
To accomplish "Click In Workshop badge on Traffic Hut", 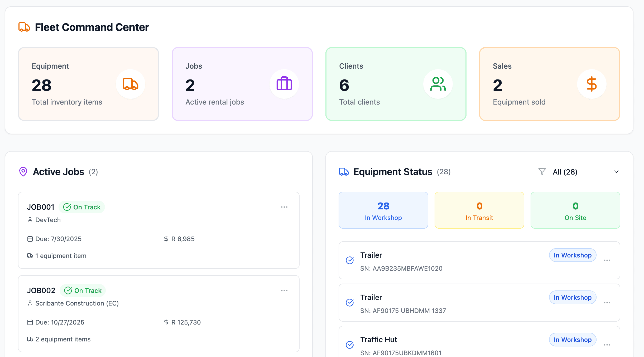I will pos(573,340).
